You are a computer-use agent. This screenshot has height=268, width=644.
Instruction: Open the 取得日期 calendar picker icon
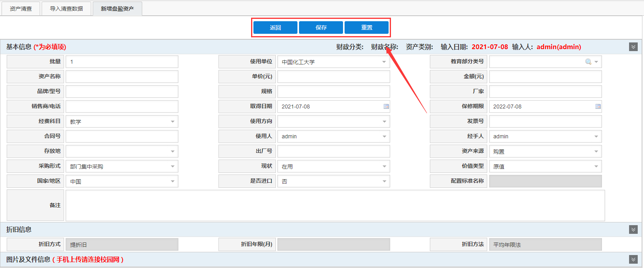[x=386, y=106]
